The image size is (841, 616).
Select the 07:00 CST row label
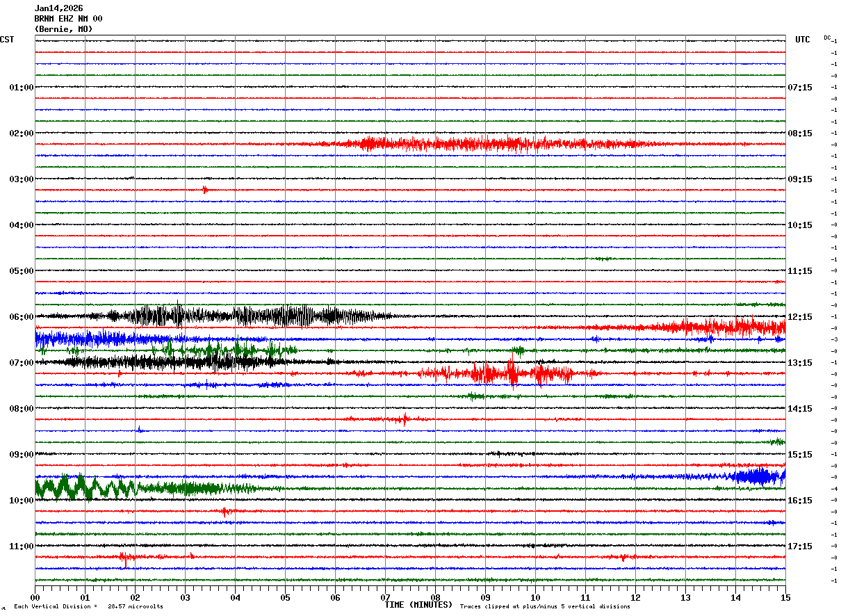(22, 363)
